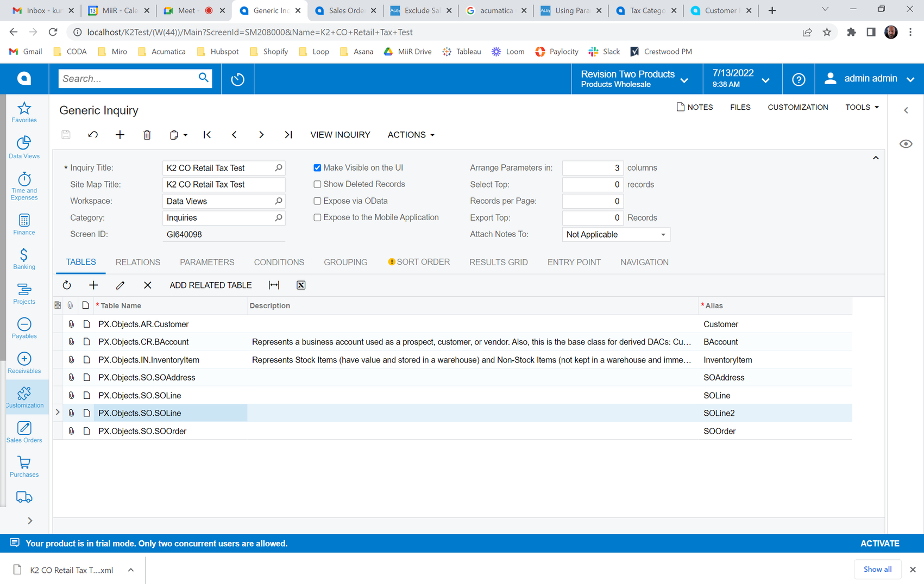Open the Tools dropdown menu
Image resolution: width=924 pixels, height=587 pixels.
(x=862, y=107)
